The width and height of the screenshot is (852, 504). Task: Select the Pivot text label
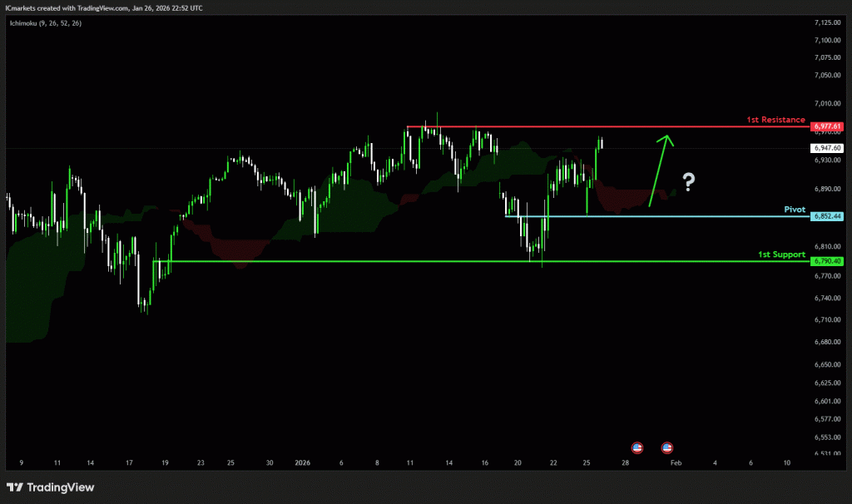[x=795, y=210]
